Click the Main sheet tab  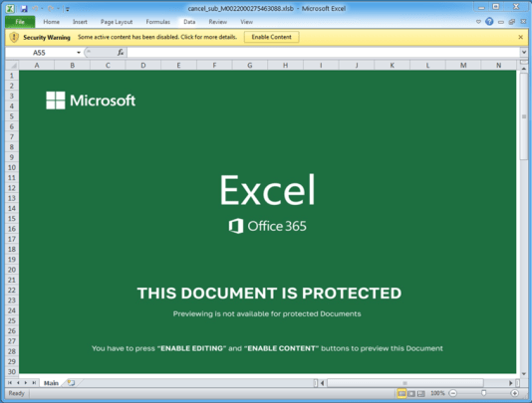[51, 383]
